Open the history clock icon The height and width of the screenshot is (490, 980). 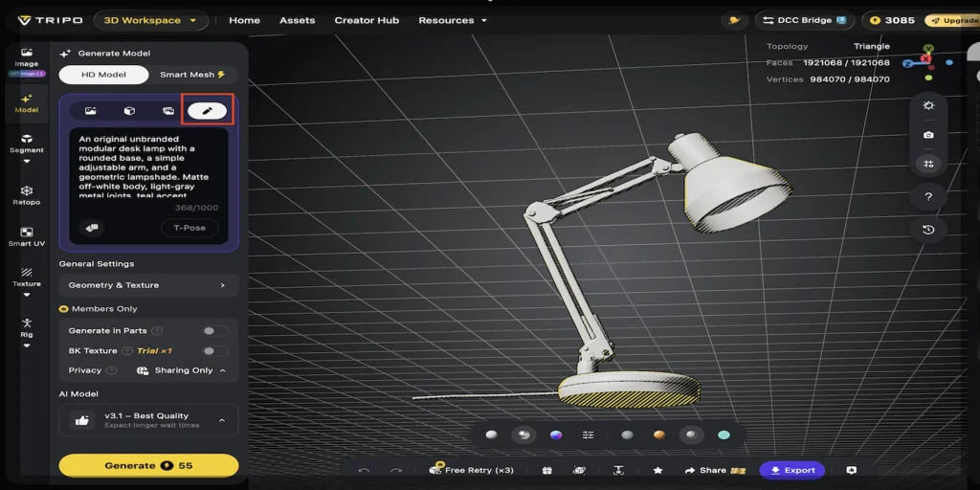[x=928, y=230]
